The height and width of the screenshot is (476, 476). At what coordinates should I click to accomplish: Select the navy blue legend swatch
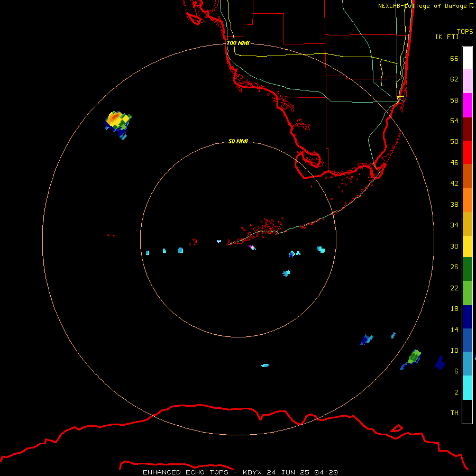(x=467, y=317)
